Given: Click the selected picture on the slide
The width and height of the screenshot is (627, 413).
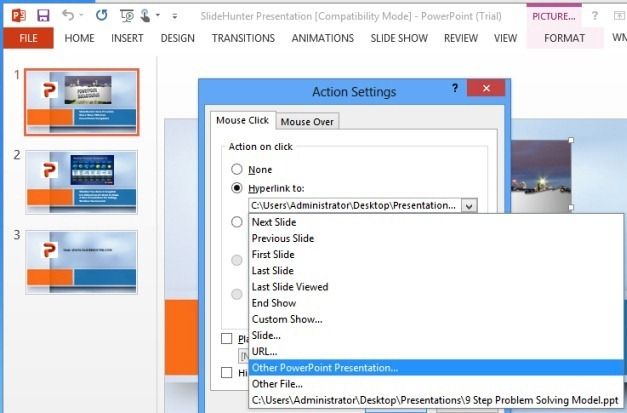Looking at the screenshot, I should click(x=541, y=174).
